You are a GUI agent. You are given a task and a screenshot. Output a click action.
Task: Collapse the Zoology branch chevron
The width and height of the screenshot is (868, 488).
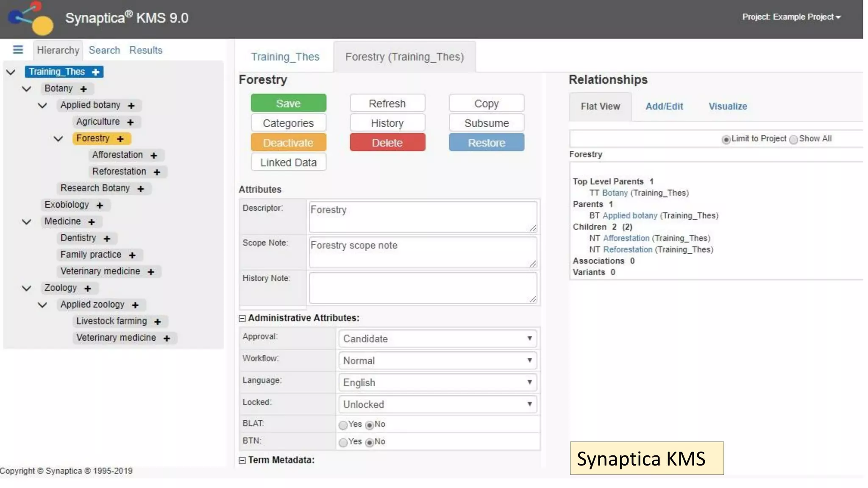tap(27, 288)
